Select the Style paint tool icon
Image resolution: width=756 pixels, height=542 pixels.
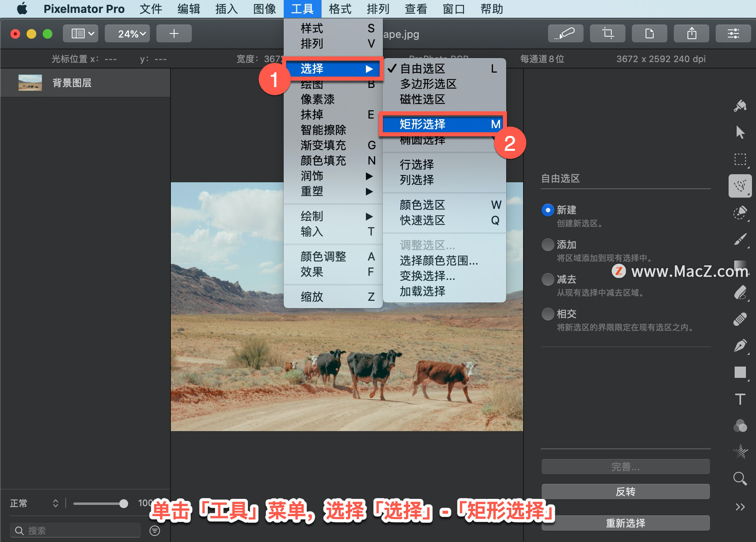740,106
